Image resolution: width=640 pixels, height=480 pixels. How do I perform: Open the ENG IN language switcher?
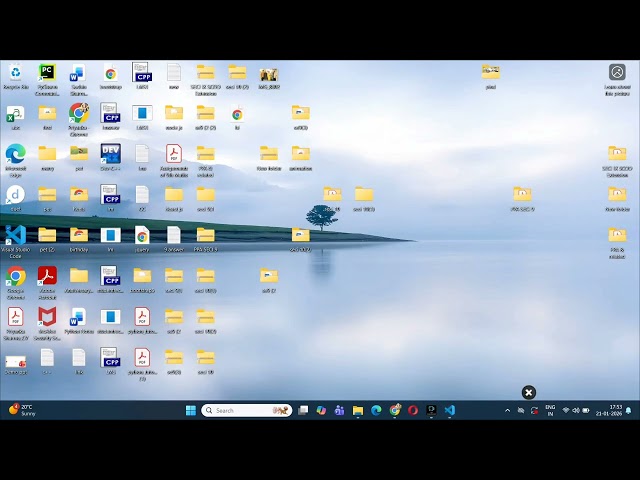[550, 410]
